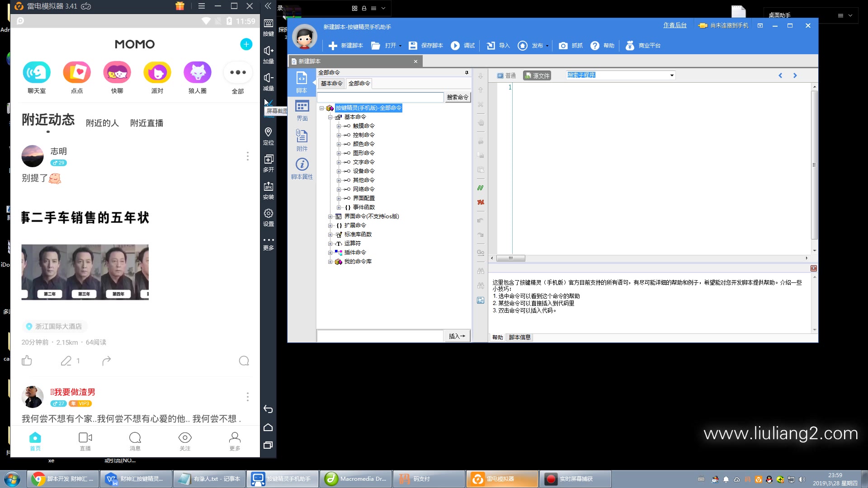The image size is (868, 488).
Task: Open the 快聊 quick chat icon
Action: pos(117,72)
